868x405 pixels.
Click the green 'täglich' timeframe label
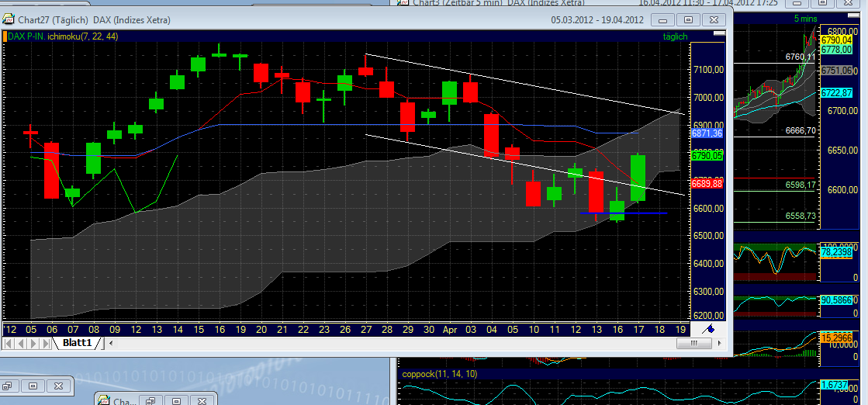coord(675,36)
